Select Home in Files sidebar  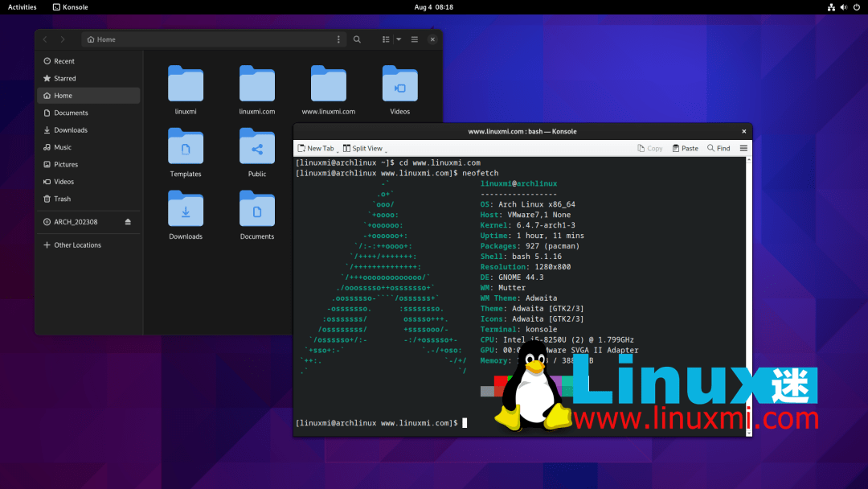point(88,95)
